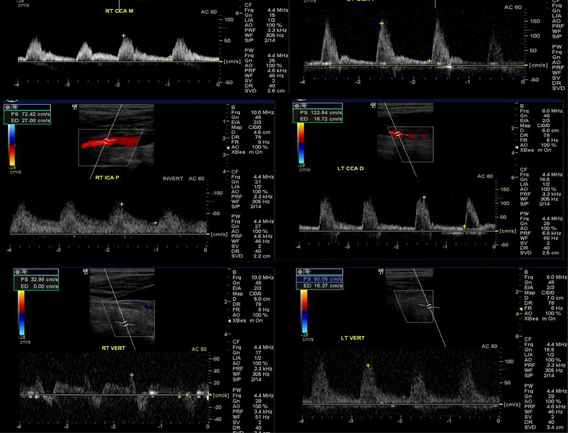Screen dimensions: 568x433
Task: Click yellow focus marker on RT ICA P depth scale
Action: pyautogui.click(x=228, y=148)
